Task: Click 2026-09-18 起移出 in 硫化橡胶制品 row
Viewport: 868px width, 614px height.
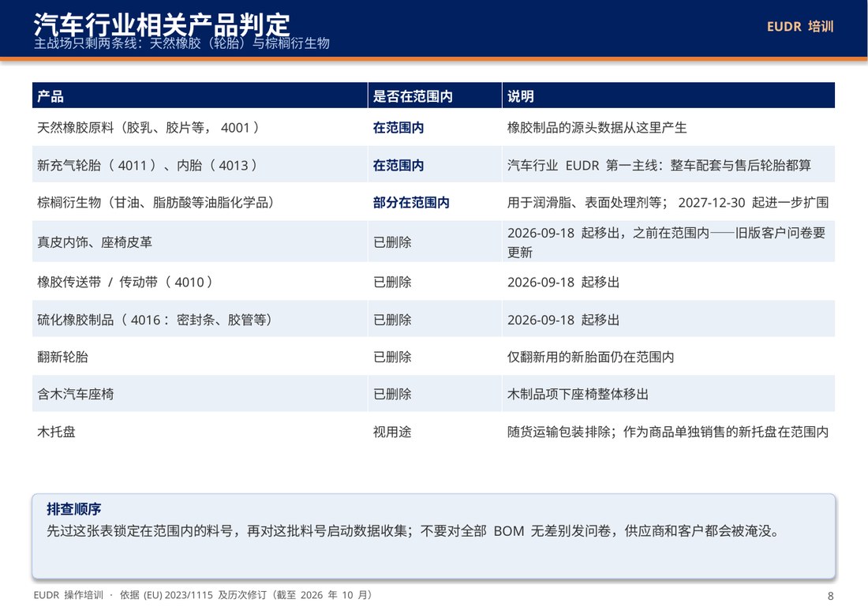Action: (x=563, y=320)
